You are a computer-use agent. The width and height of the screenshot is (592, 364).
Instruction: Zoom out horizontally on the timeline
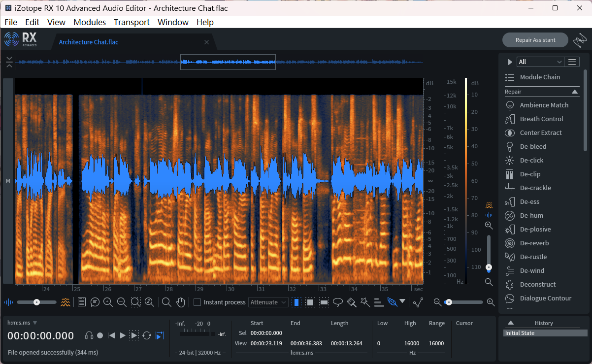tap(122, 302)
